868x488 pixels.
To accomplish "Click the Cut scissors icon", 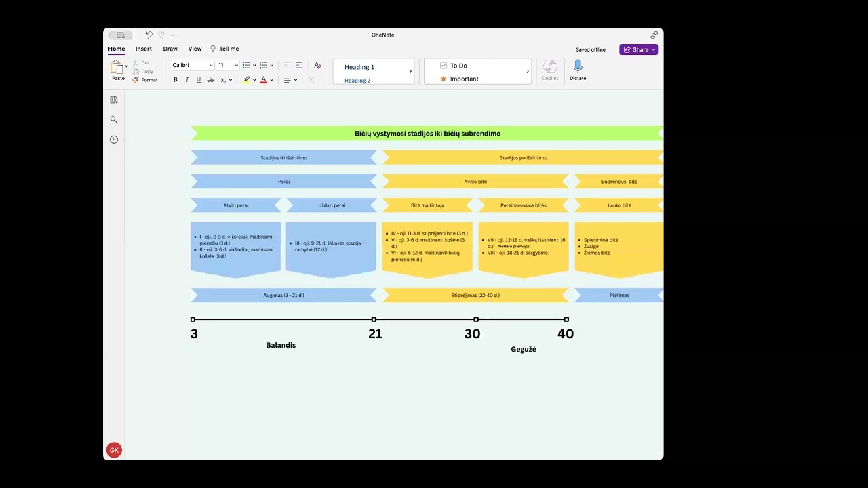I will [135, 62].
